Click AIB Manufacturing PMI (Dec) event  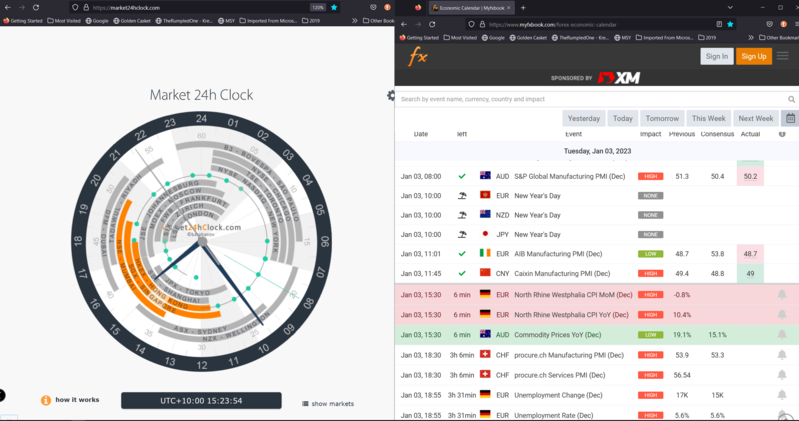click(558, 254)
